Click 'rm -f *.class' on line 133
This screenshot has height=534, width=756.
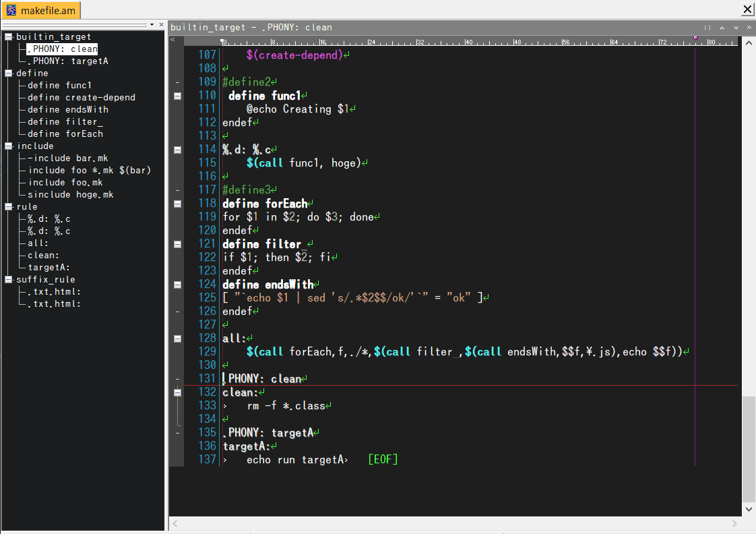[x=286, y=406]
